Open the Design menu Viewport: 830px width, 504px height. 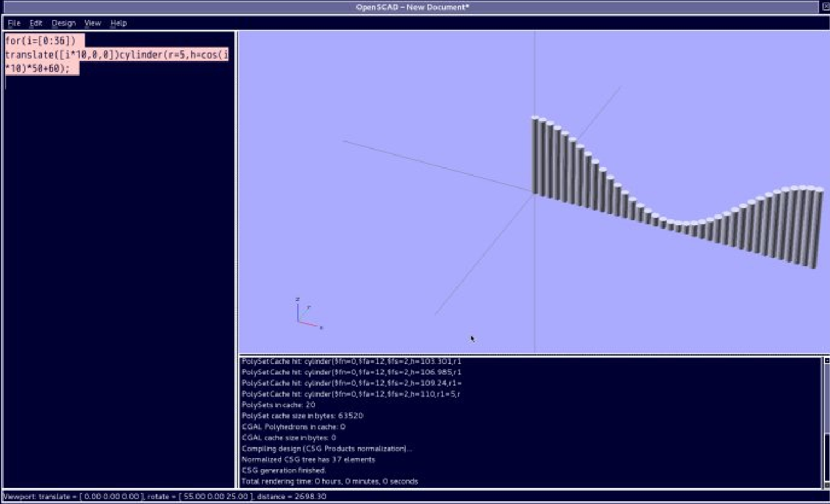64,23
